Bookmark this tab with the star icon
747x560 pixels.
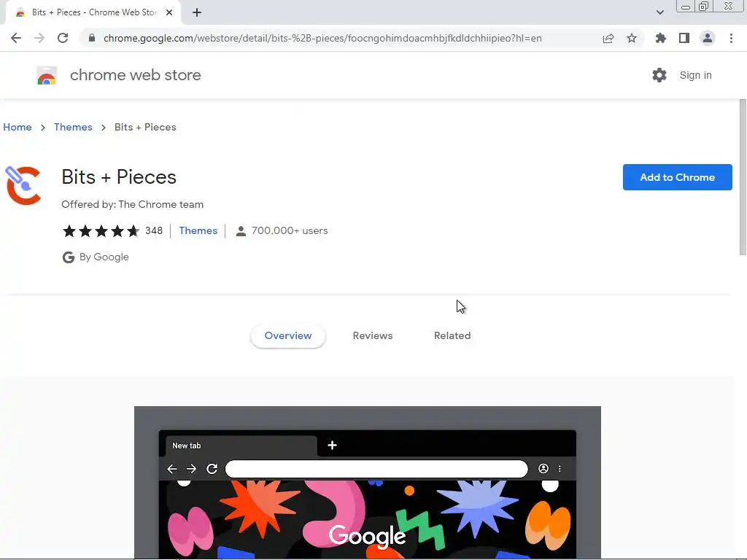coord(632,38)
